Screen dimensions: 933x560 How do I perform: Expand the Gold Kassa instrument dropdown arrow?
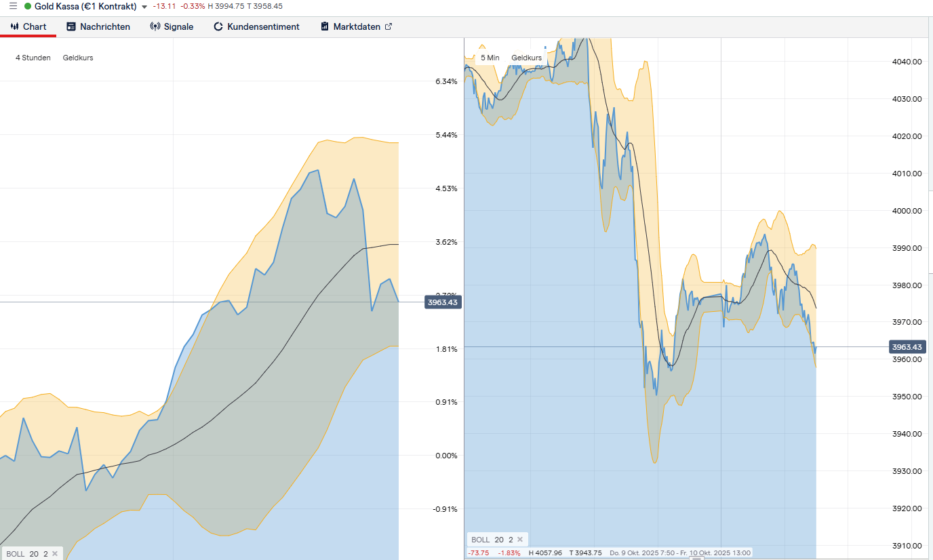[x=144, y=7]
